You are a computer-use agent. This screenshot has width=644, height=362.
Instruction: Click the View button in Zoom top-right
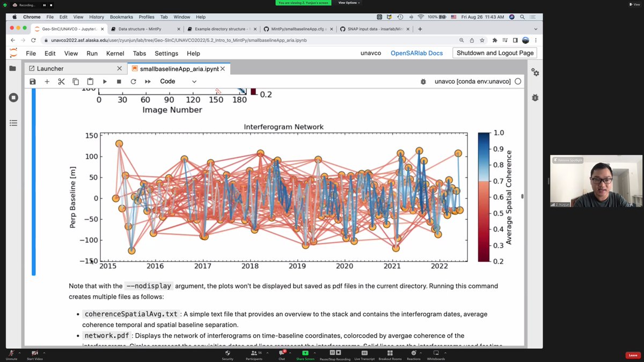coord(635,4)
